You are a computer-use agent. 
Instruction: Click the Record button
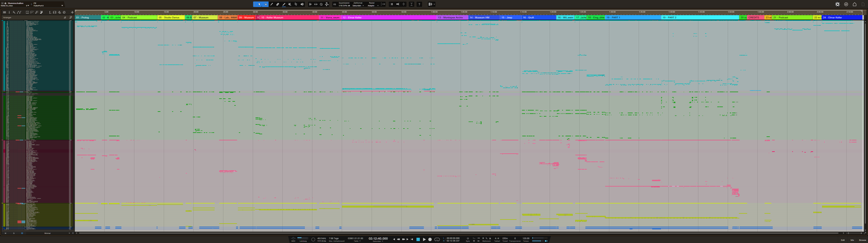(x=430, y=239)
